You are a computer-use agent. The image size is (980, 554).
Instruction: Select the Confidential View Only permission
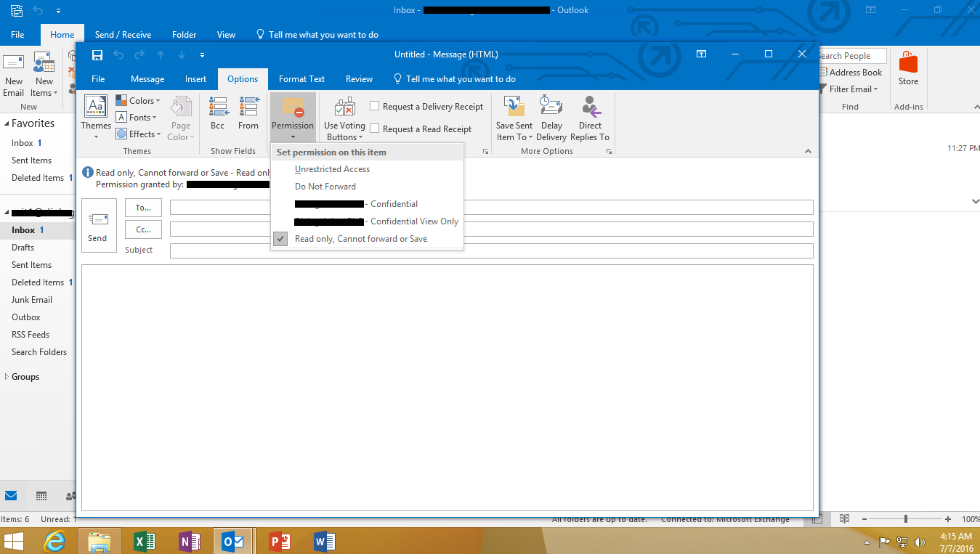coord(367,221)
